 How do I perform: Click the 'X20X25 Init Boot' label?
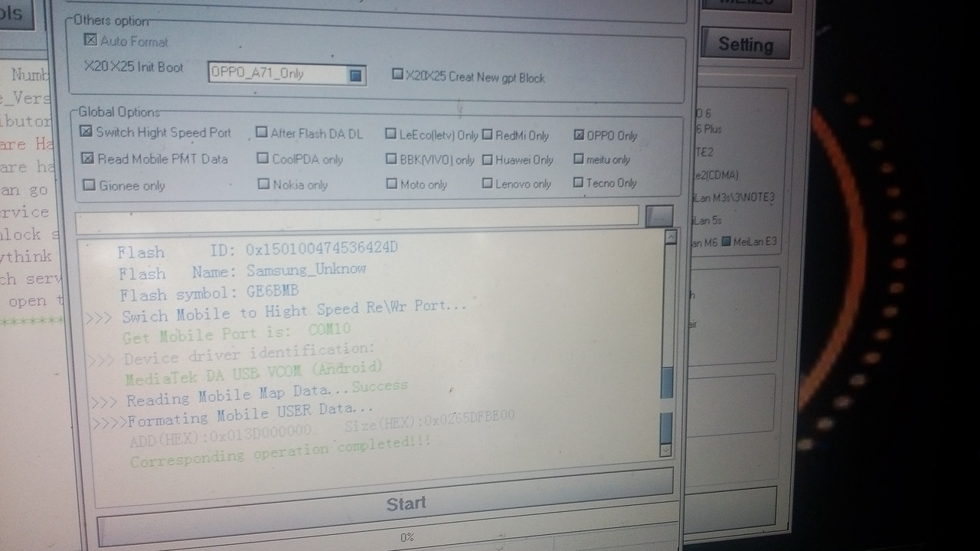click(x=133, y=67)
